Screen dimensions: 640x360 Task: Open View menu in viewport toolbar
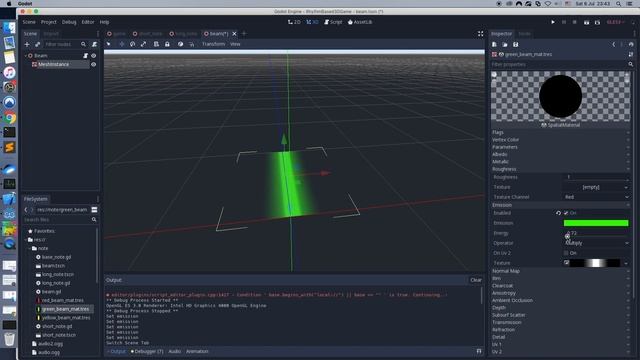[235, 44]
